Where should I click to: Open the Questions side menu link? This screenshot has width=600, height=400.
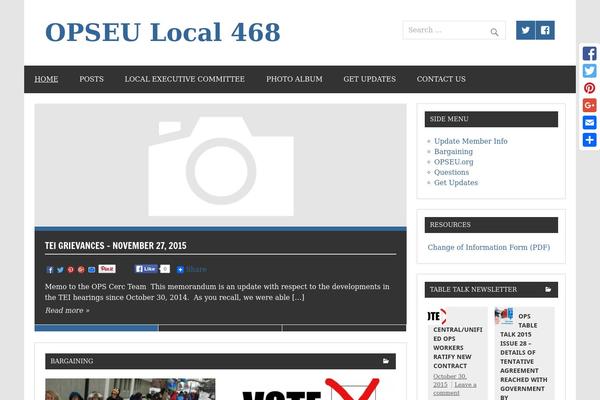pos(452,172)
